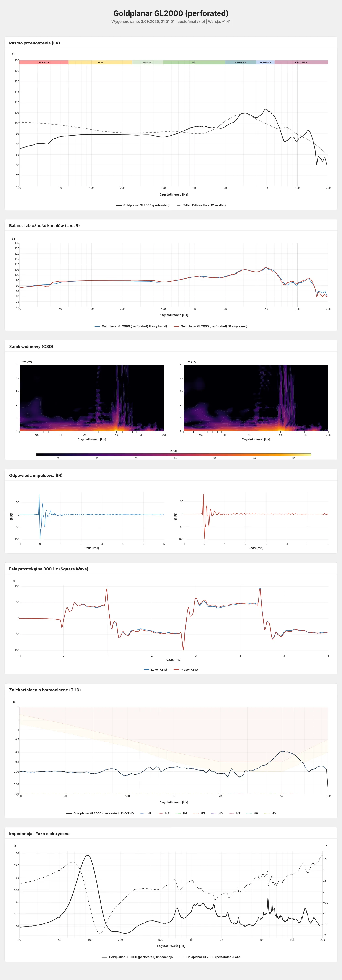Hide the Lewy kanał trace in channel balance legend
Viewport: 342px width, 980px height.
(131, 327)
